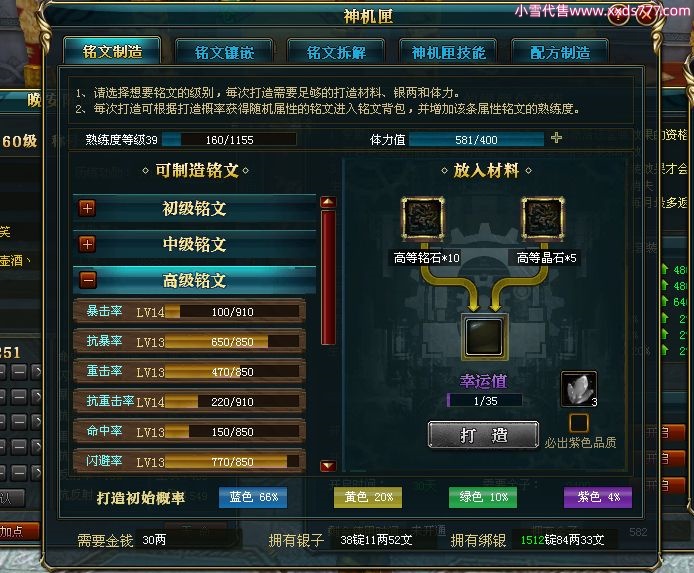Click scrollbar up arrow in inscription list
694x573 pixels.
[x=328, y=202]
